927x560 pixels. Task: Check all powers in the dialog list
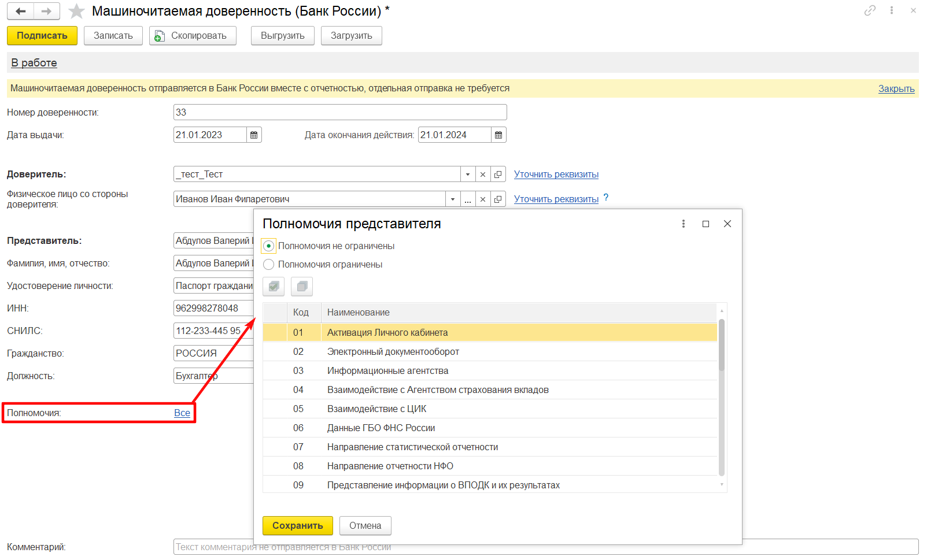[274, 287]
